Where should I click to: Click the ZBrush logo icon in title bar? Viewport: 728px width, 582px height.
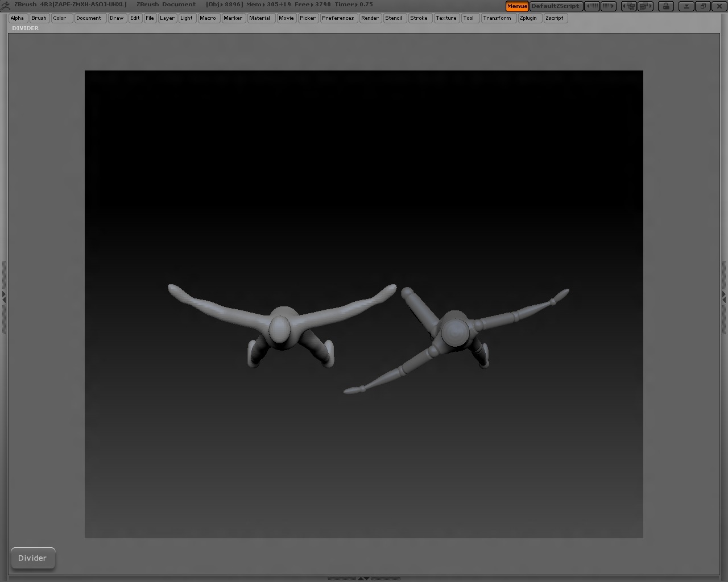(x=5, y=5)
